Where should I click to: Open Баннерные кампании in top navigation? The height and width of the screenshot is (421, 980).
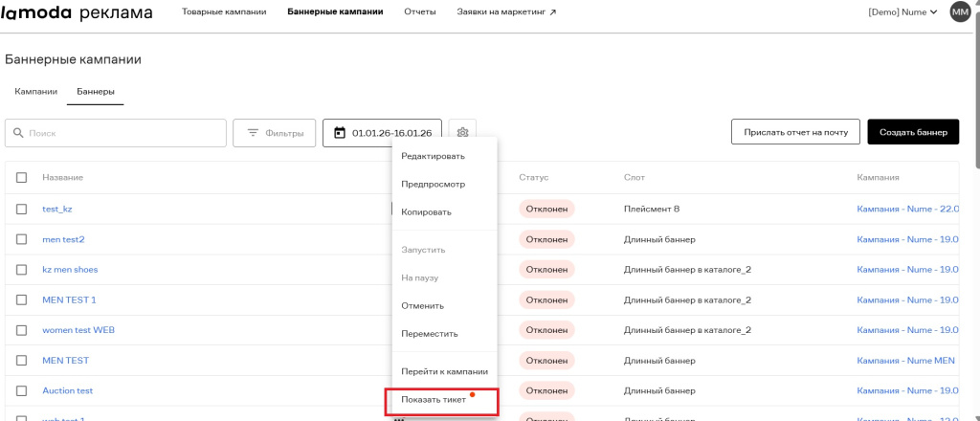click(335, 11)
